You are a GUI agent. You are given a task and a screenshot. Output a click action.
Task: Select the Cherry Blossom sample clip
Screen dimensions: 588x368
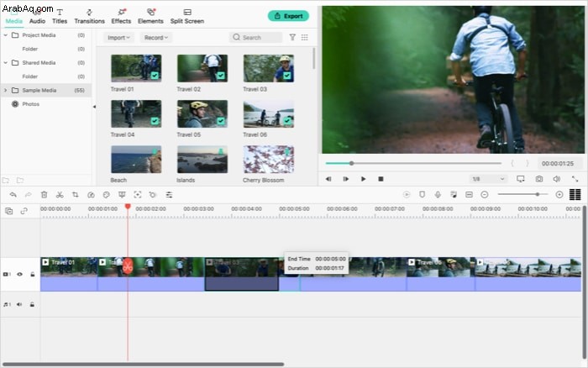269,160
